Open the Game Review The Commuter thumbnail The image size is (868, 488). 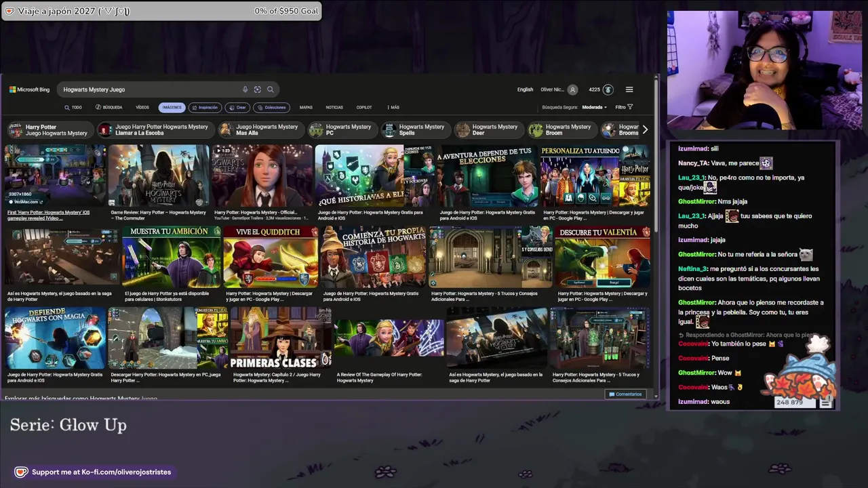coord(159,176)
